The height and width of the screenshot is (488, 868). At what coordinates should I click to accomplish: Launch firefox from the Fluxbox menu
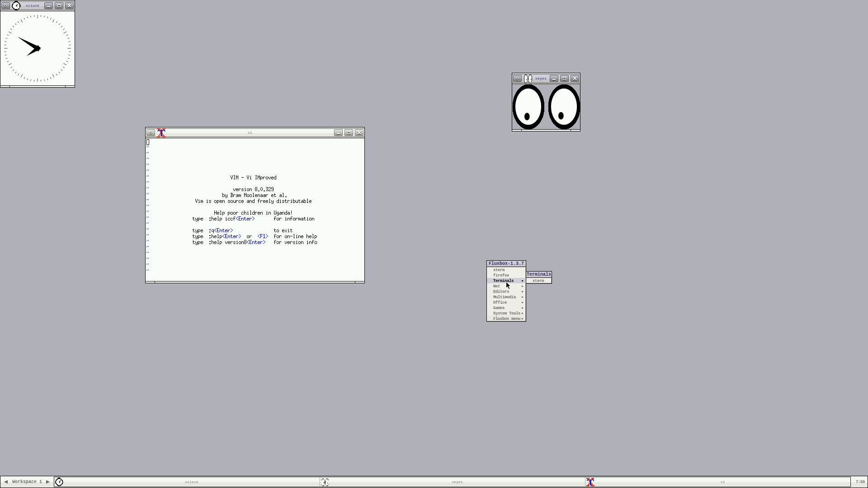coord(501,275)
